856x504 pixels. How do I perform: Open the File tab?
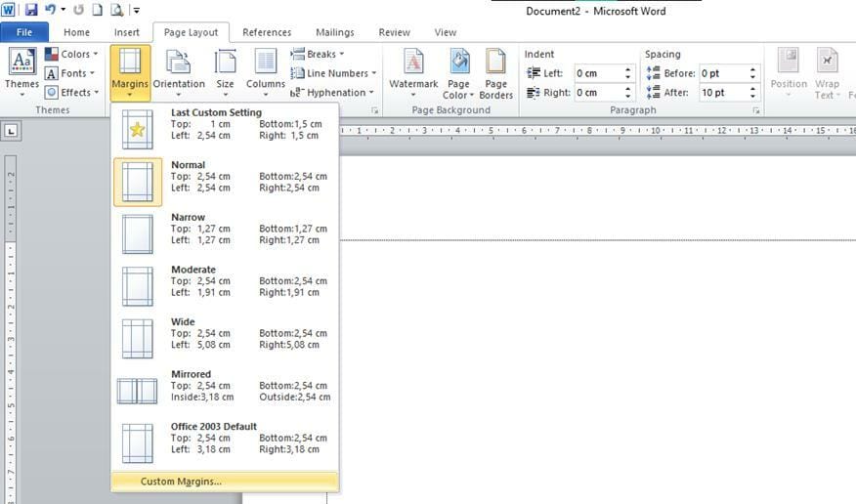point(24,32)
